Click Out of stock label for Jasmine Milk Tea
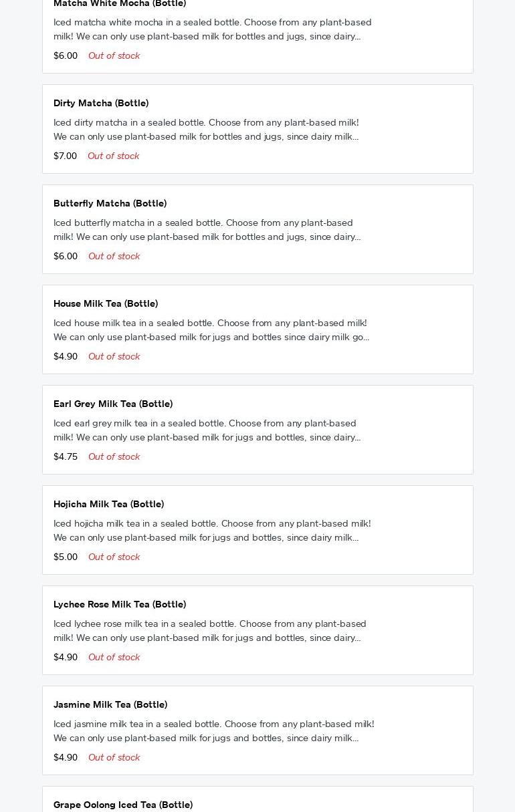The height and width of the screenshot is (812, 515). tap(114, 757)
